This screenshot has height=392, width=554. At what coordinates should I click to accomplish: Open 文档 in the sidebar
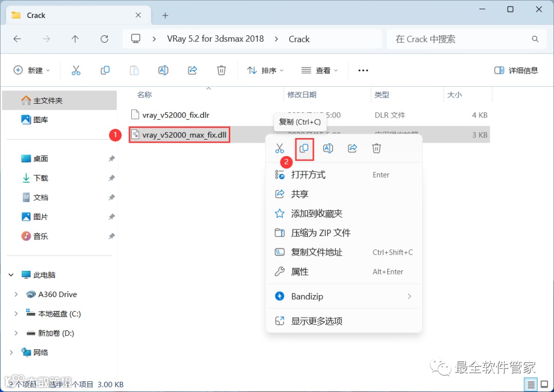(60, 198)
